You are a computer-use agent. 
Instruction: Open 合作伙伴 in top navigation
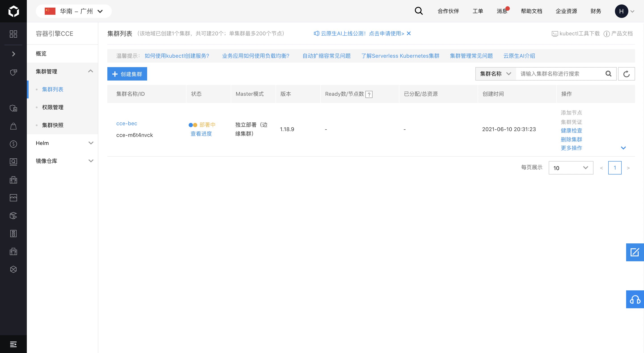click(x=448, y=11)
